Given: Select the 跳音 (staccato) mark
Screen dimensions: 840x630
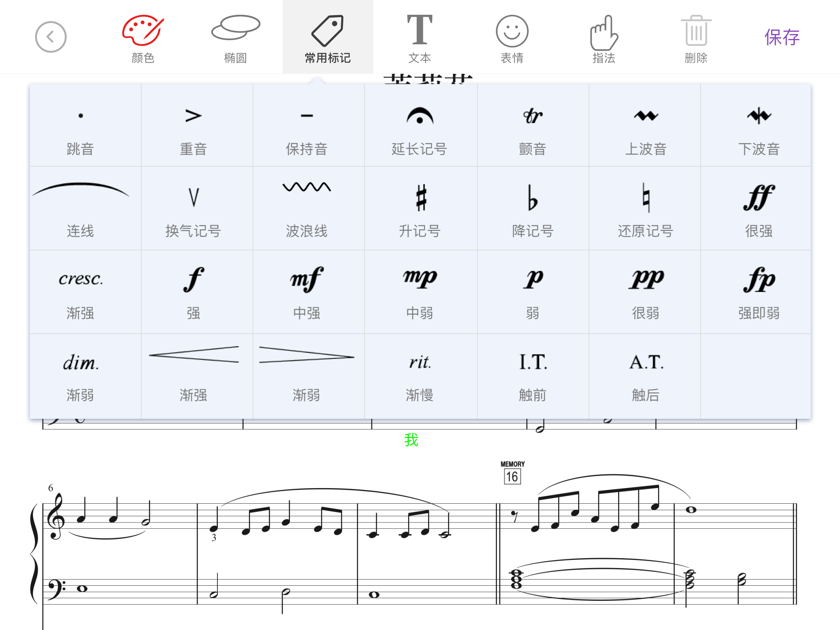Looking at the screenshot, I should pyautogui.click(x=80, y=125).
